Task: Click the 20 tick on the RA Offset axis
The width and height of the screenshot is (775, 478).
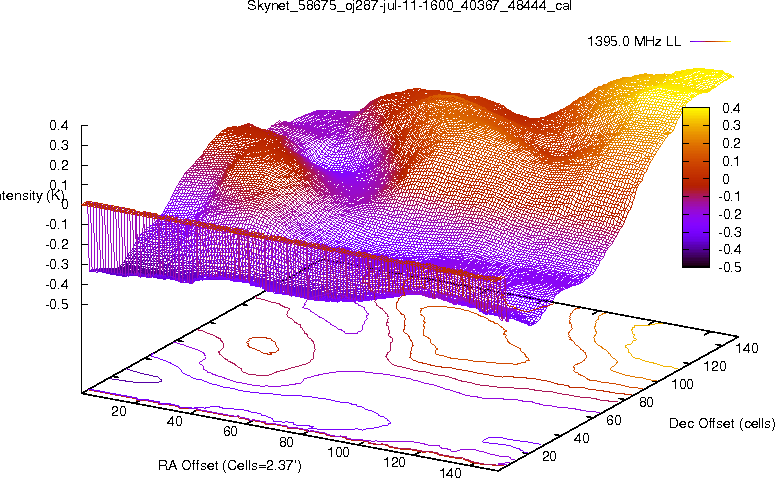Action: tap(119, 411)
